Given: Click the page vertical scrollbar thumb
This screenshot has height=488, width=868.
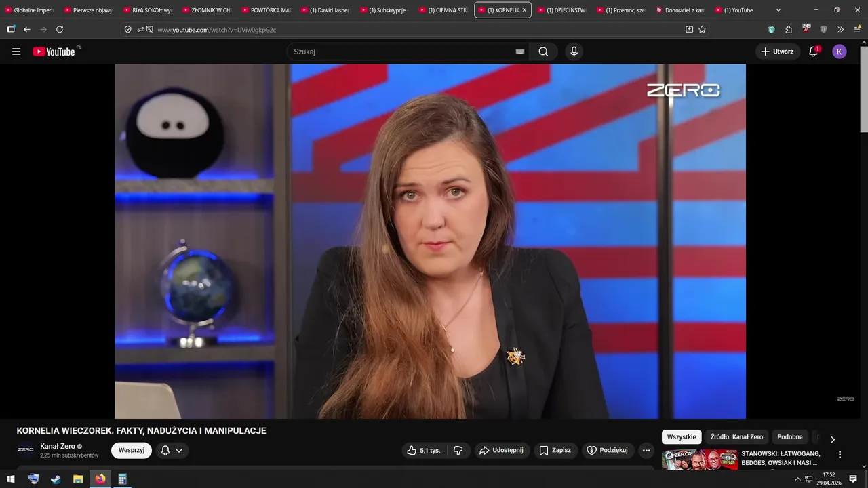Looking at the screenshot, I should point(863,88).
